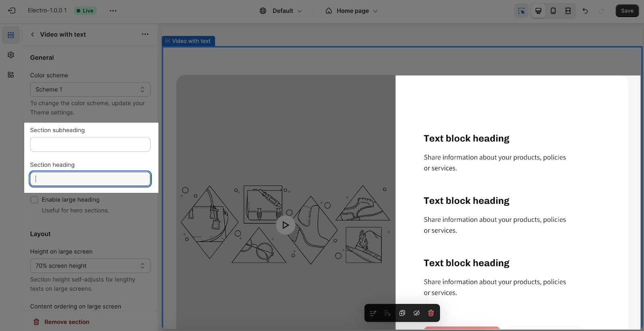Switch to fullscreen width preview
The width and height of the screenshot is (644, 331).
(568, 11)
